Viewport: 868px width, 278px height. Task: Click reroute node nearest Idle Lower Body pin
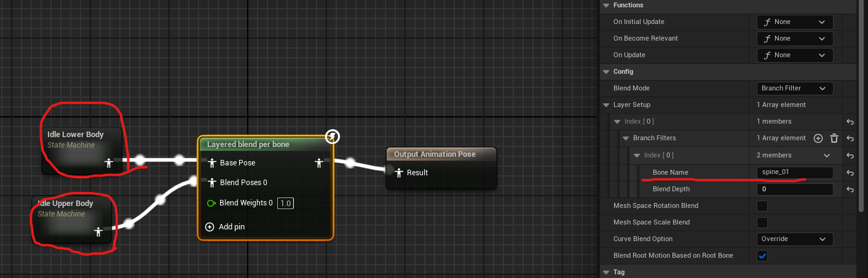pyautogui.click(x=140, y=161)
